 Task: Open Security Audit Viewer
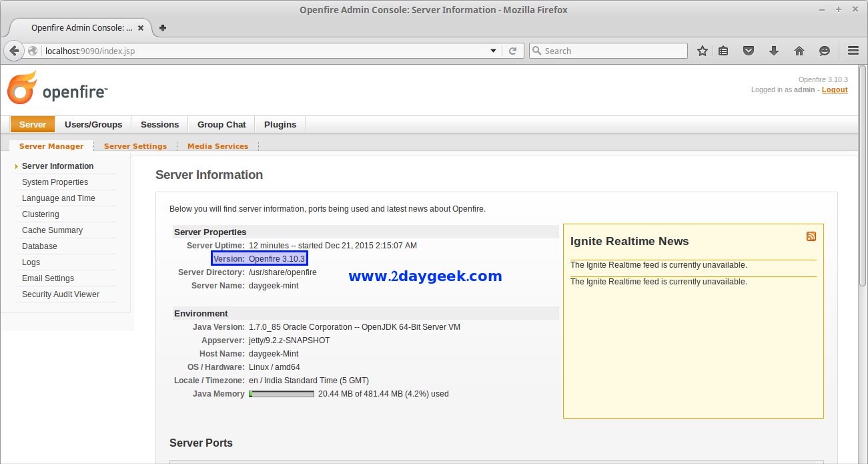pyautogui.click(x=61, y=294)
